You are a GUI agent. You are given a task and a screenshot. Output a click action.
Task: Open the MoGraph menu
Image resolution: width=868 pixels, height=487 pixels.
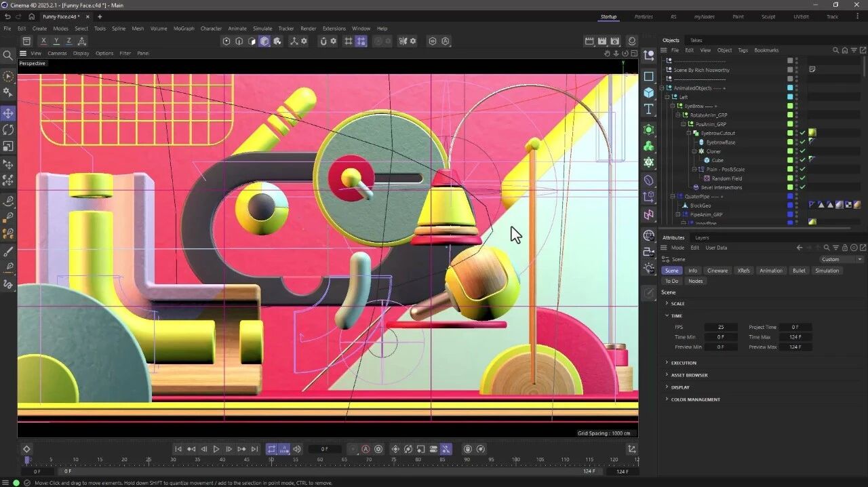click(184, 28)
